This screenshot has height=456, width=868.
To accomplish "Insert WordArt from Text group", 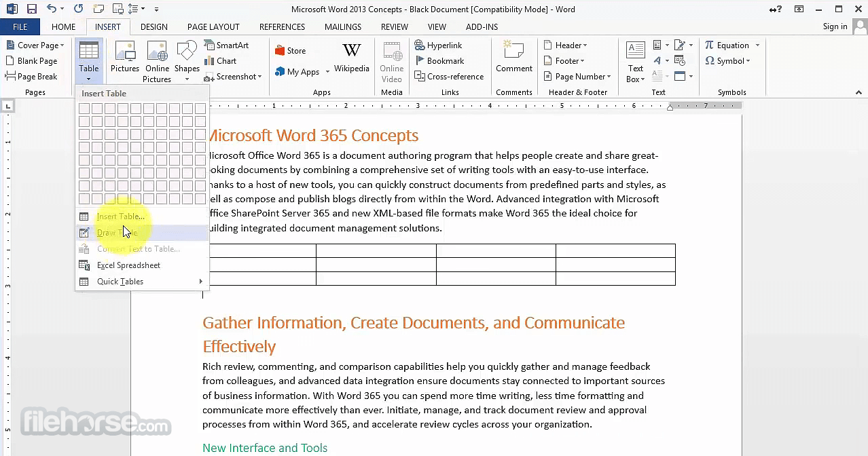I will (660, 61).
